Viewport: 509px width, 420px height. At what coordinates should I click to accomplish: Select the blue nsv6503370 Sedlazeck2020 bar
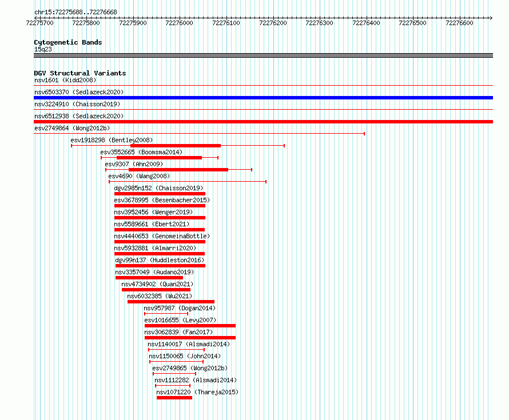(x=263, y=98)
